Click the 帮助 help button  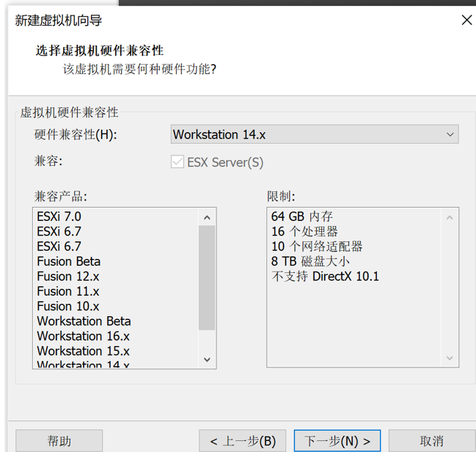pyautogui.click(x=59, y=441)
